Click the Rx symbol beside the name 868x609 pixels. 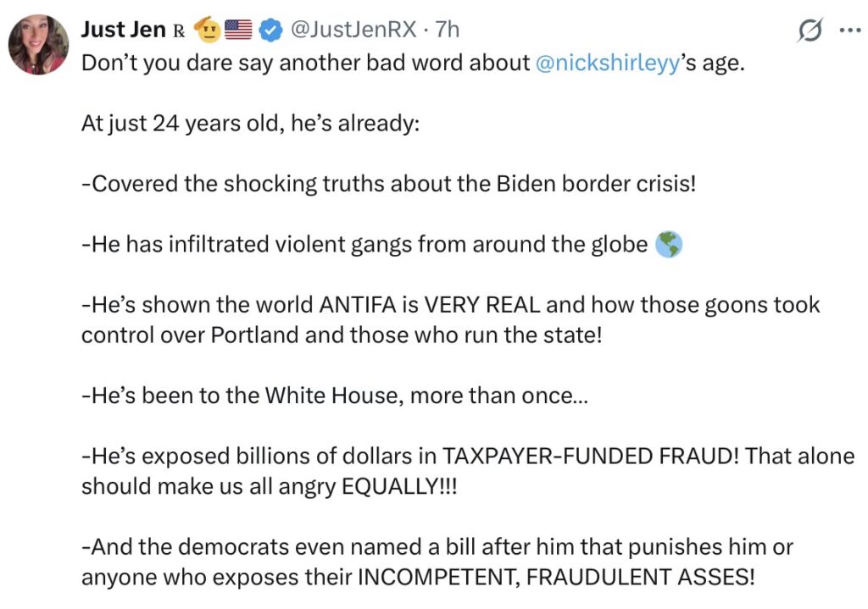point(179,31)
